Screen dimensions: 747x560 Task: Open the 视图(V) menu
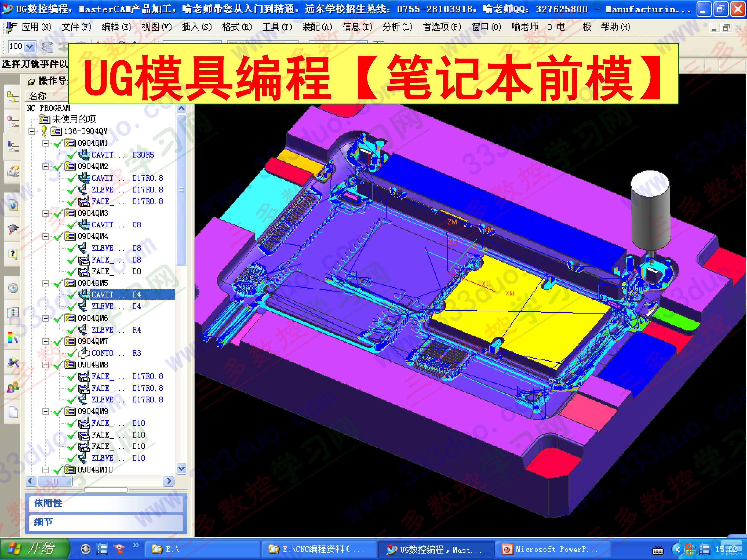(157, 27)
